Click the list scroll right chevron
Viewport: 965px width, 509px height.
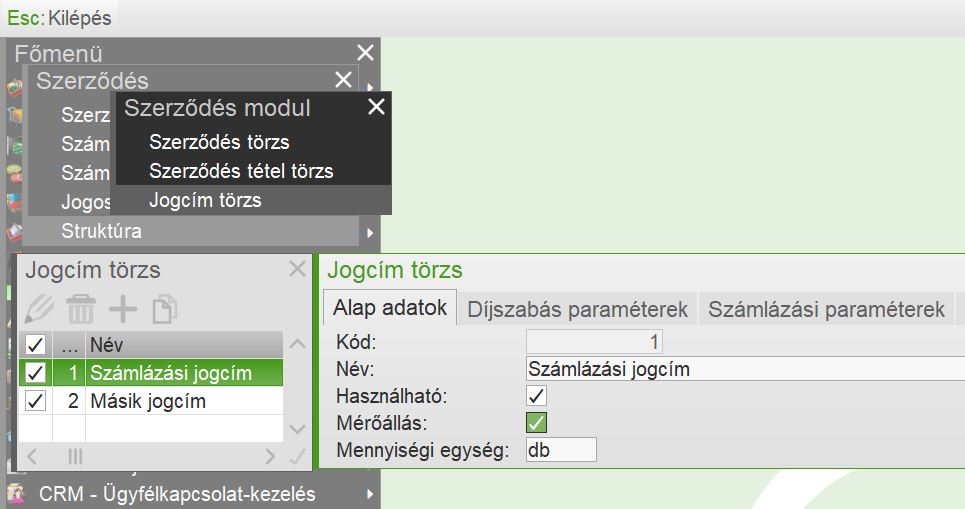click(x=270, y=457)
